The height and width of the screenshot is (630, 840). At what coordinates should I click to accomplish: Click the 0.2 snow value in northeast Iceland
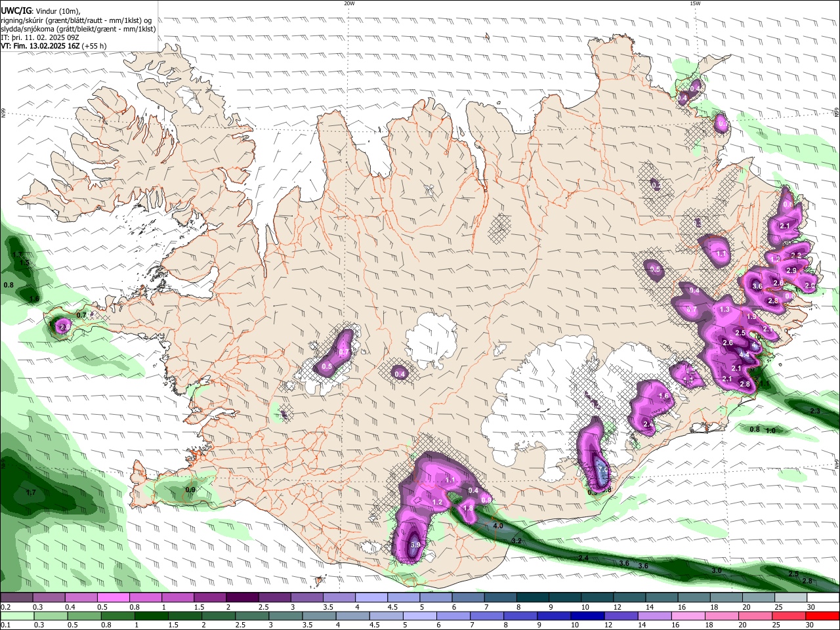coord(656,186)
